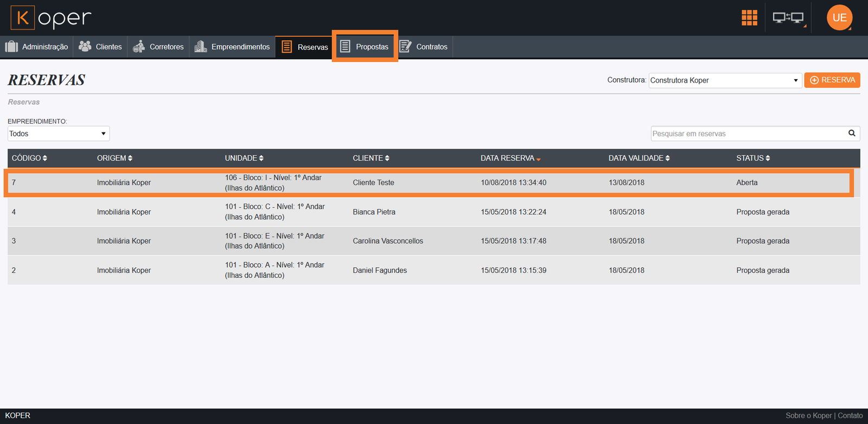Open the UE user avatar menu
Image resolution: width=868 pixels, height=424 pixels.
(839, 18)
